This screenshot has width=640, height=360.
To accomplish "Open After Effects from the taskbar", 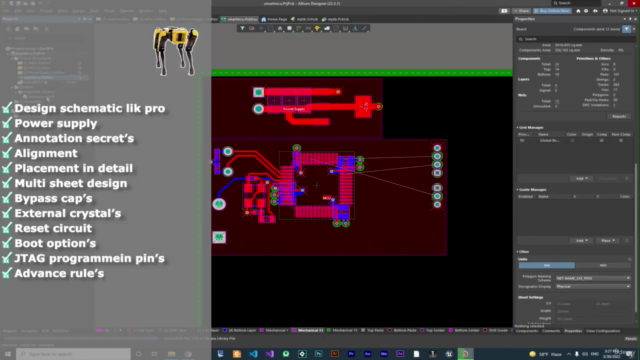I will click(400, 354).
